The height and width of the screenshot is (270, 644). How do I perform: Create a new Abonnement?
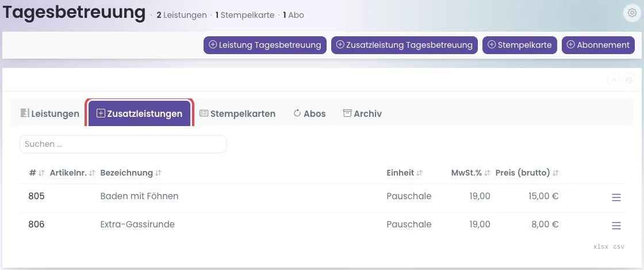[598, 45]
